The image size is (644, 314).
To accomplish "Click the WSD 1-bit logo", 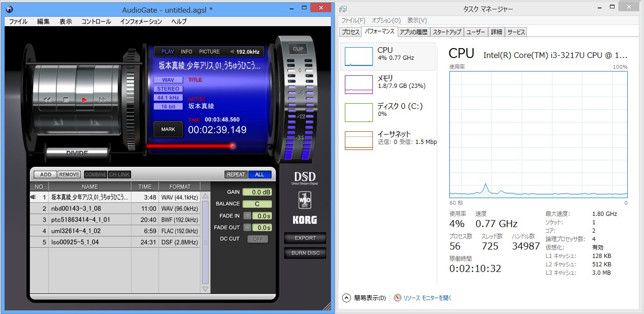I will click(x=305, y=200).
